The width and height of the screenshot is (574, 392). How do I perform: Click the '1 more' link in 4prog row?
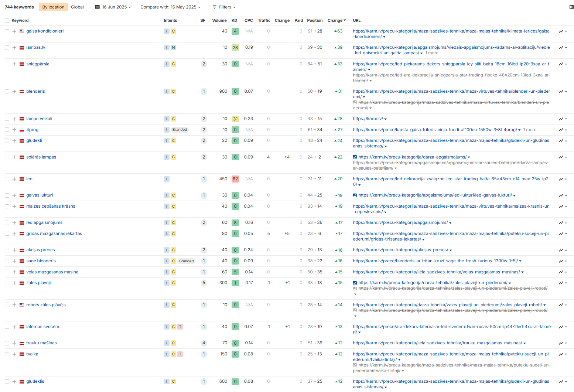pos(530,130)
